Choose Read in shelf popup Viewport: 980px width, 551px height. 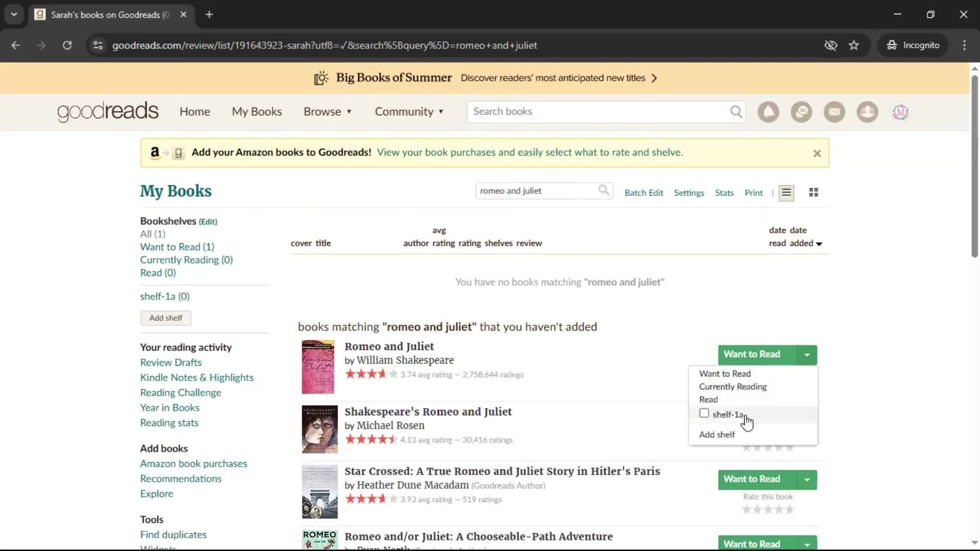708,399
